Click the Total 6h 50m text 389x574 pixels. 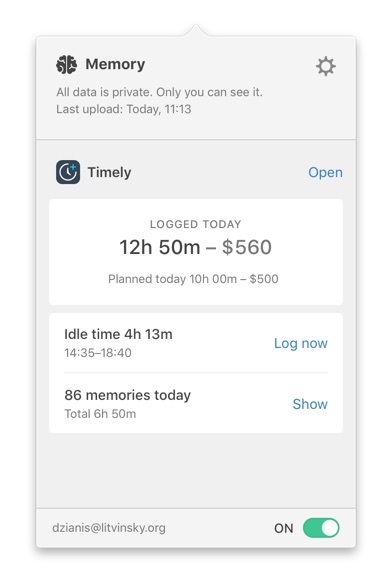100,414
